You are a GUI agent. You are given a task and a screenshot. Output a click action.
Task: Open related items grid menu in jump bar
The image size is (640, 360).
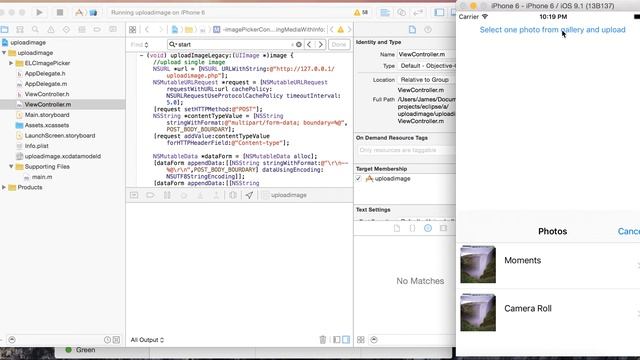click(x=132, y=29)
